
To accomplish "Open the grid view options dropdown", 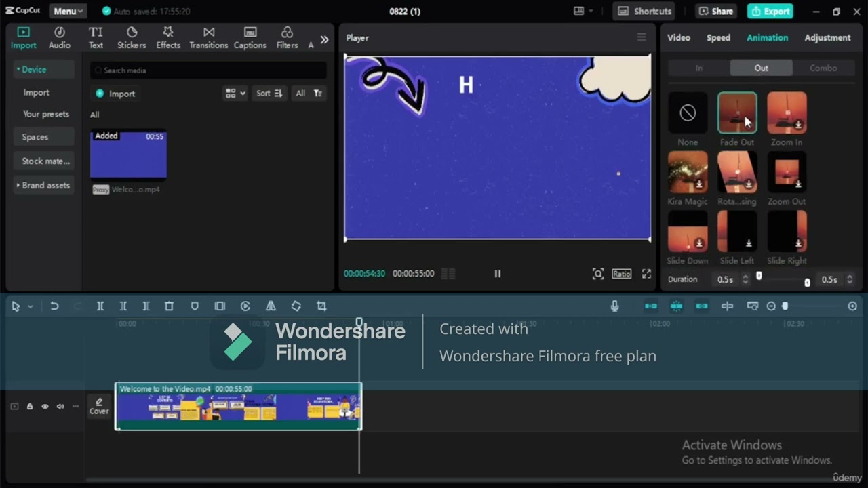I will coord(235,94).
